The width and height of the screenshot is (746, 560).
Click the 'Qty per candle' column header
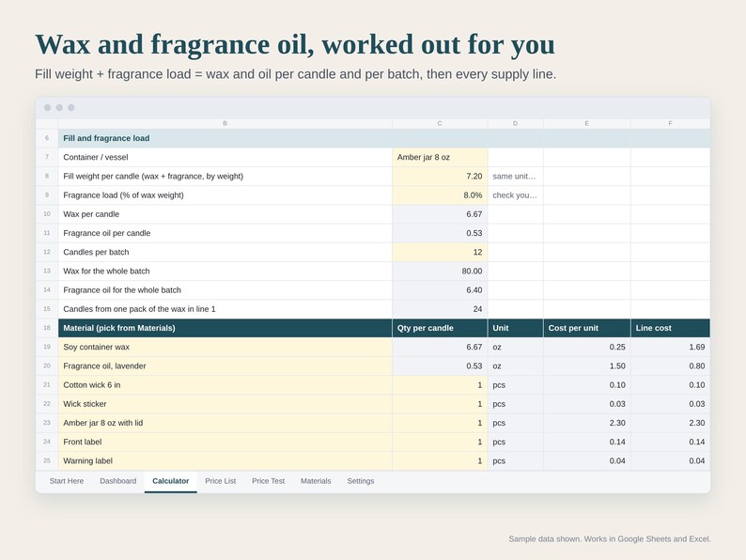click(x=440, y=328)
